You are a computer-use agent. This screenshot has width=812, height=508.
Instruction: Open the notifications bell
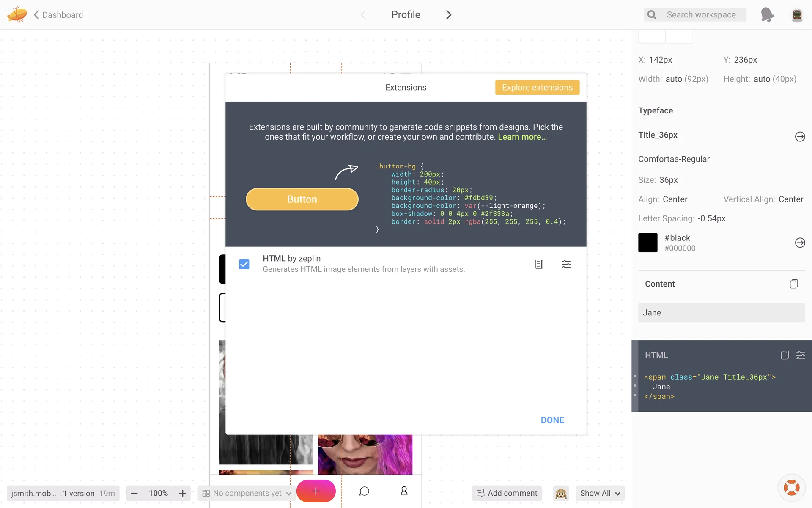[x=767, y=15]
